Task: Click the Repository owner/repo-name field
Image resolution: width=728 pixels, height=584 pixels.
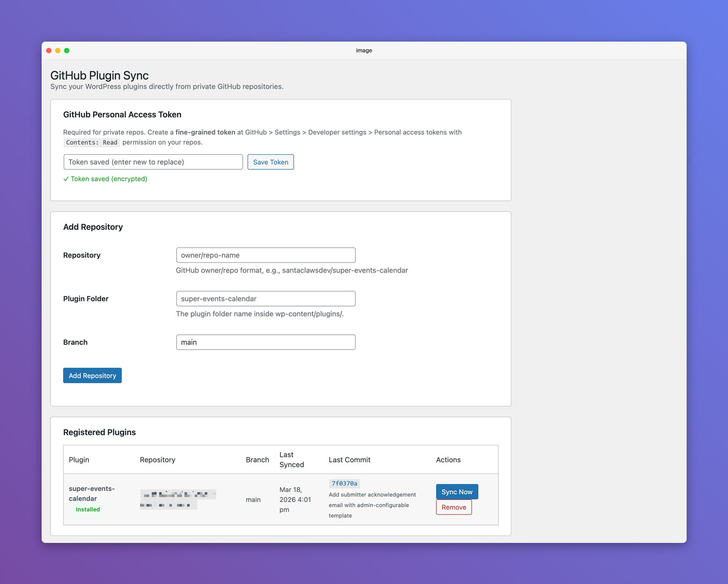Action: coord(265,255)
